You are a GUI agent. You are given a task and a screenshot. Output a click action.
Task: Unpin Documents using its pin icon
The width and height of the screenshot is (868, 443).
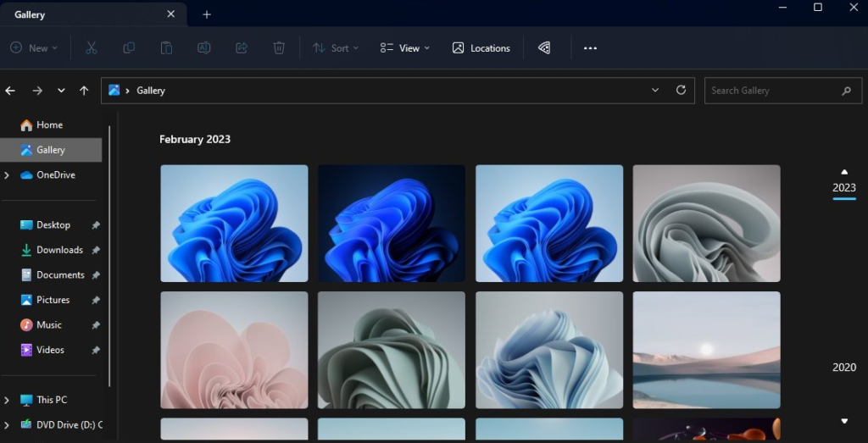[96, 275]
